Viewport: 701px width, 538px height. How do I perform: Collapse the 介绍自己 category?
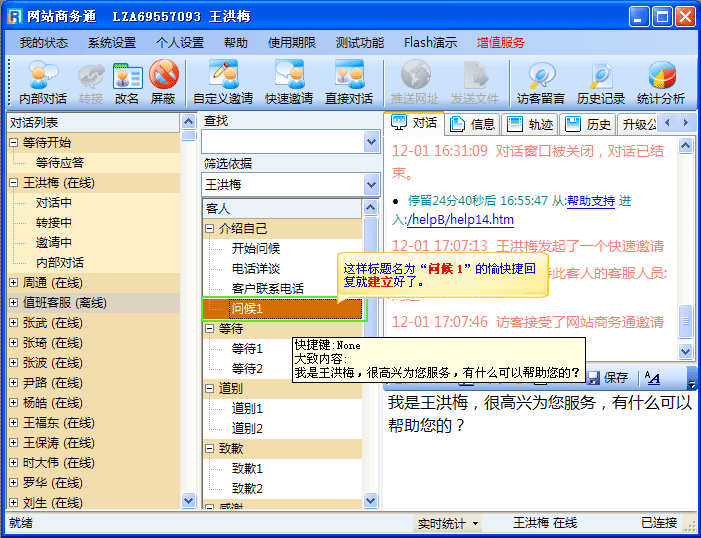pyautogui.click(x=210, y=229)
